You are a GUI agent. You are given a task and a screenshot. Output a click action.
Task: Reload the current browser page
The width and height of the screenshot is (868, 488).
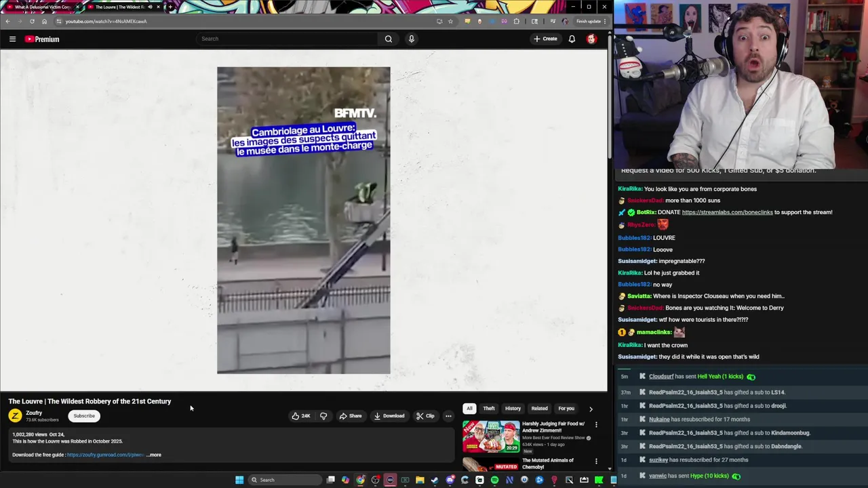pos(32,21)
